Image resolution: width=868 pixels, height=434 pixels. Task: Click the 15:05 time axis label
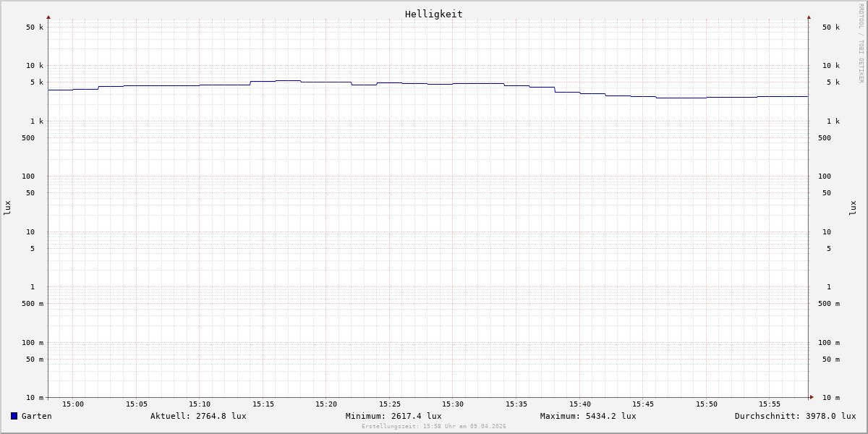(137, 404)
